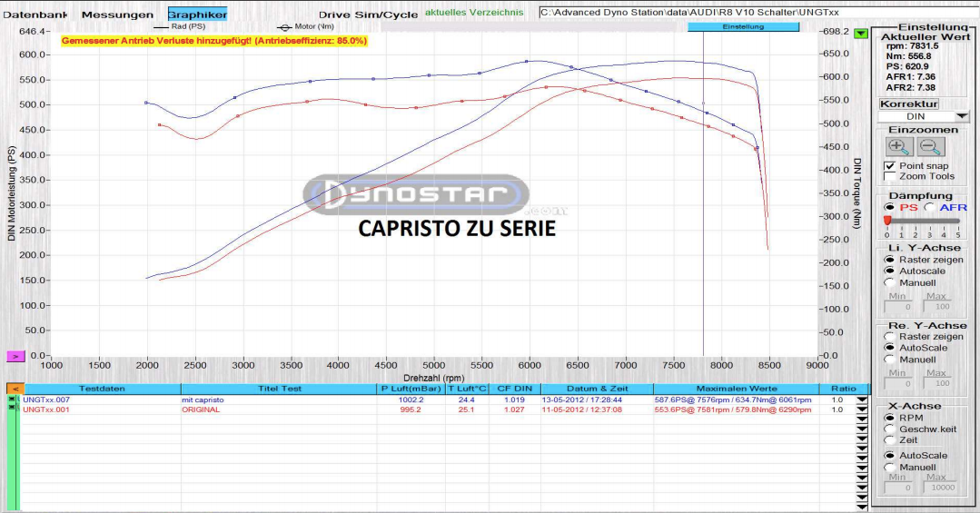Screen dimensions: 980x513
Task: Click max values cell starting 587.6PS
Action: pyautogui.click(x=733, y=400)
